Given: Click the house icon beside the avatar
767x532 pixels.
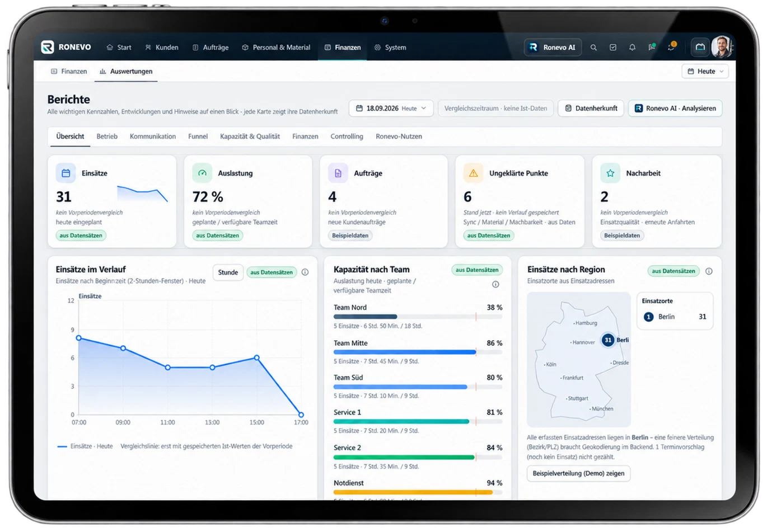Looking at the screenshot, I should 700,47.
